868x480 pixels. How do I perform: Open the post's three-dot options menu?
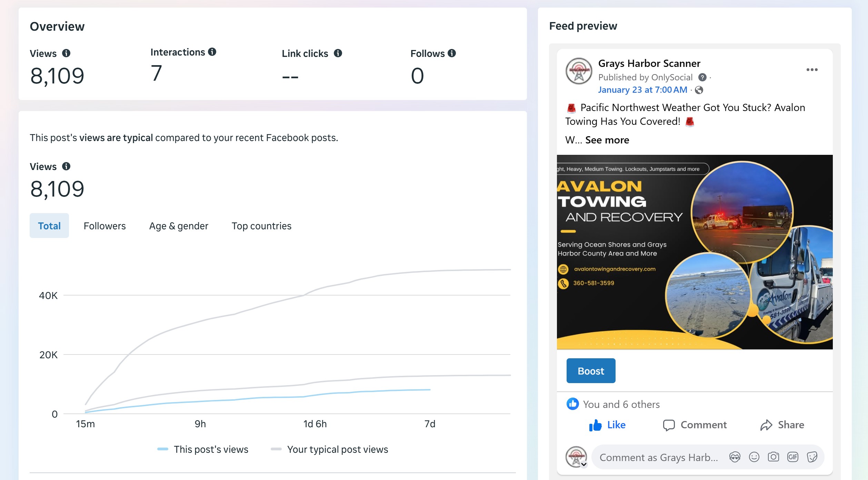click(x=812, y=70)
